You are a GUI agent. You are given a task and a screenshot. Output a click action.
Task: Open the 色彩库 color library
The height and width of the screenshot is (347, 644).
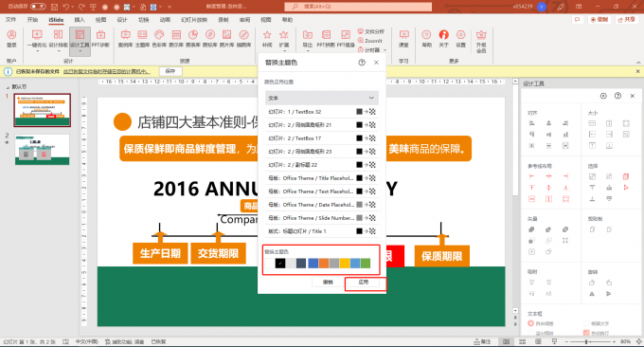(x=159, y=39)
